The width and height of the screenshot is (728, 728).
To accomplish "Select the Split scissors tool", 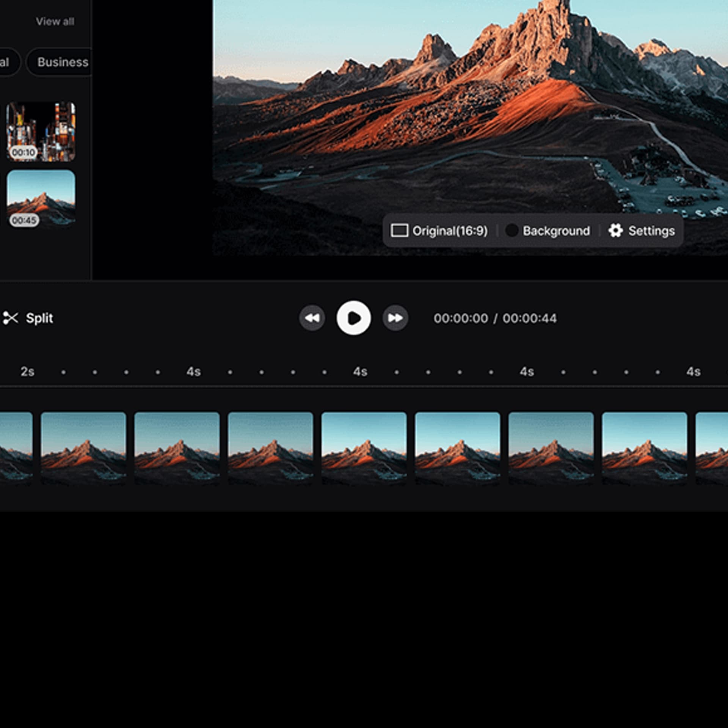I will point(28,318).
